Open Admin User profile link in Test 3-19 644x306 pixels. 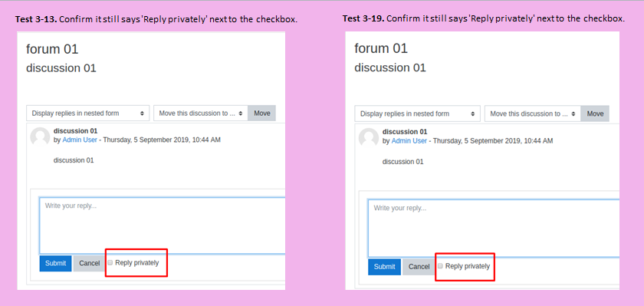409,140
